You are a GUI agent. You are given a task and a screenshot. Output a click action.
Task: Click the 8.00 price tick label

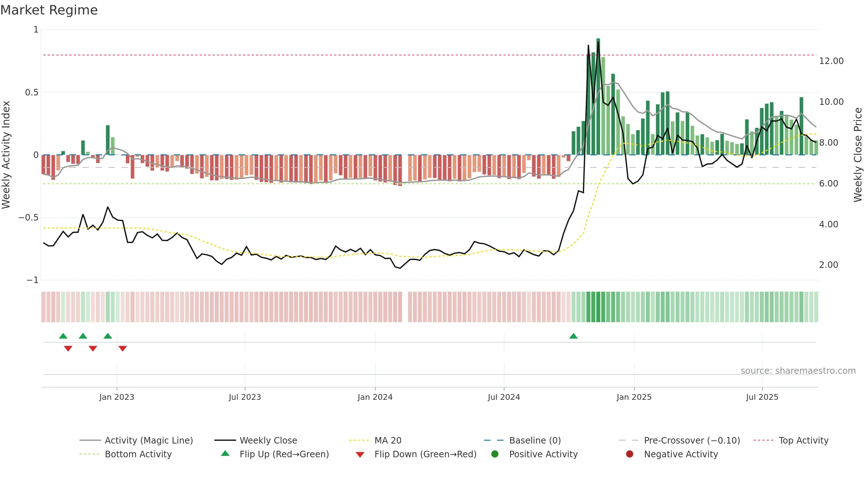click(x=829, y=143)
